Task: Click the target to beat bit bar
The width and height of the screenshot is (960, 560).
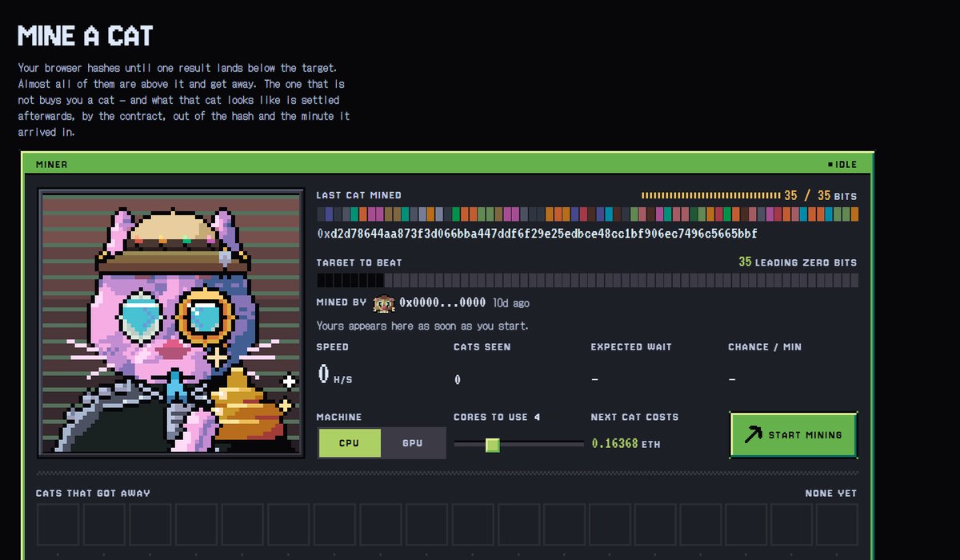Action: [588, 281]
